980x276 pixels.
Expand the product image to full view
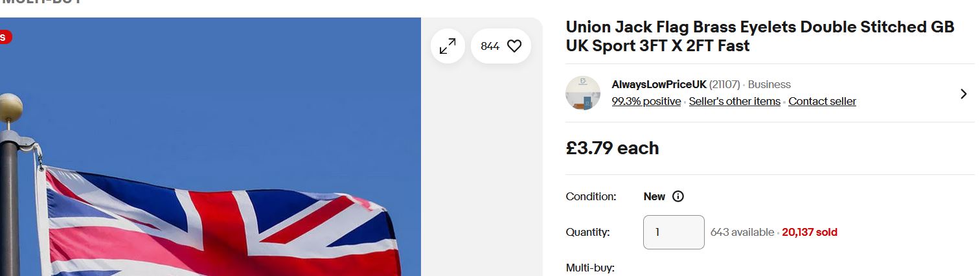point(448,47)
